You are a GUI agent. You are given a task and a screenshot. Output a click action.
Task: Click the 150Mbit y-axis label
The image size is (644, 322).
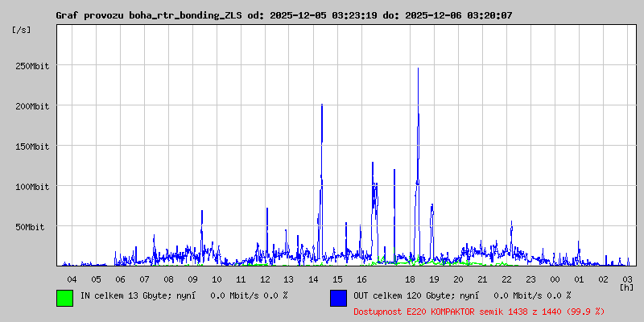[x=32, y=147]
